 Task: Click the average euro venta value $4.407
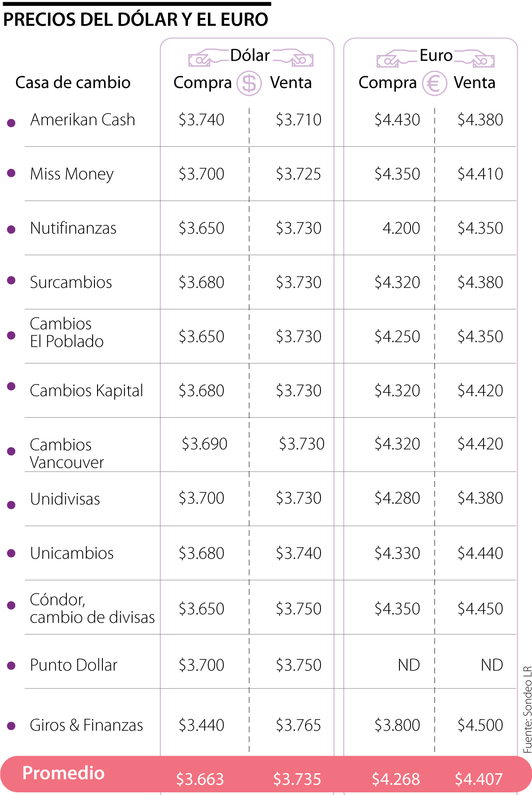(x=479, y=779)
